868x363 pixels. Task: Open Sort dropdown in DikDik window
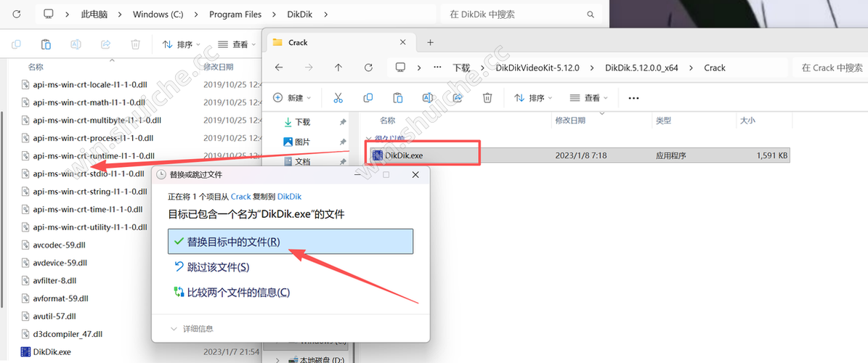point(182,44)
